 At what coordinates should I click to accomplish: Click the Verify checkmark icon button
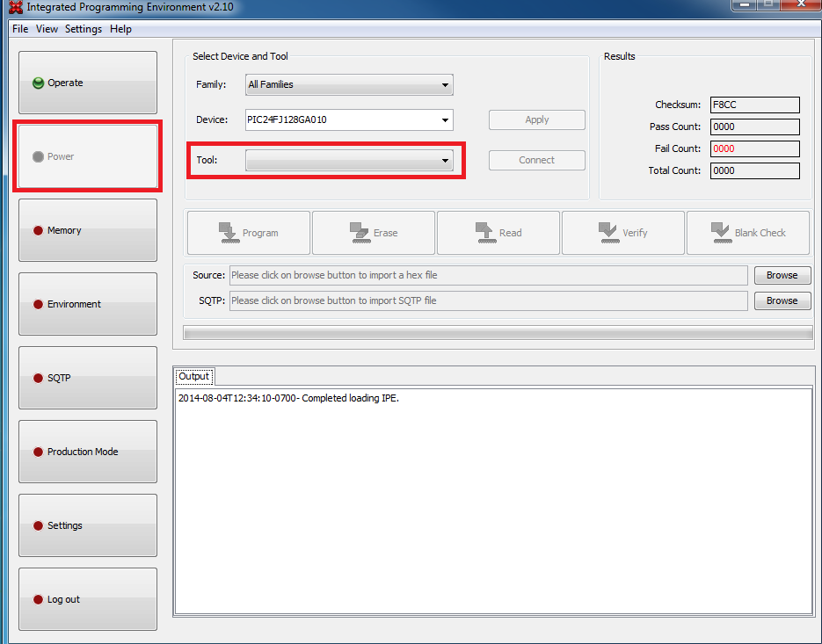coord(623,233)
